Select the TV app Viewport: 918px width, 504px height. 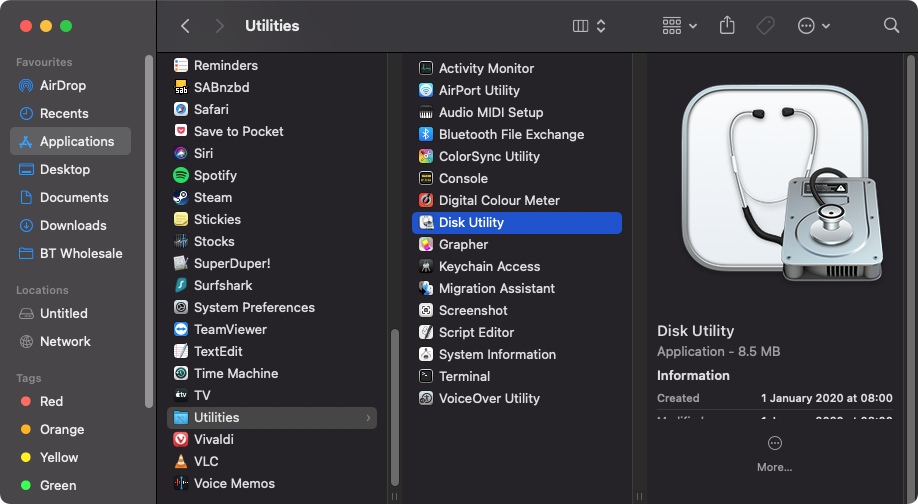(x=272, y=395)
